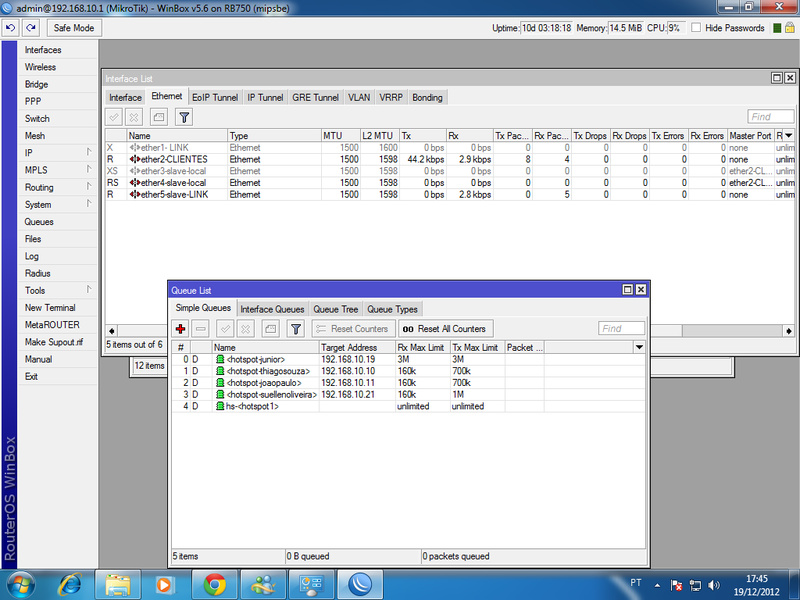Open Google Chrome from taskbar

[x=214, y=585]
